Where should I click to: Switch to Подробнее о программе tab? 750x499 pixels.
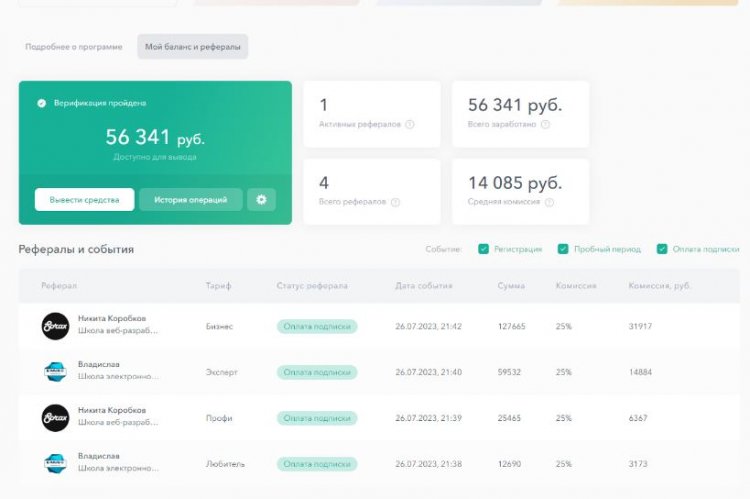[x=74, y=47]
